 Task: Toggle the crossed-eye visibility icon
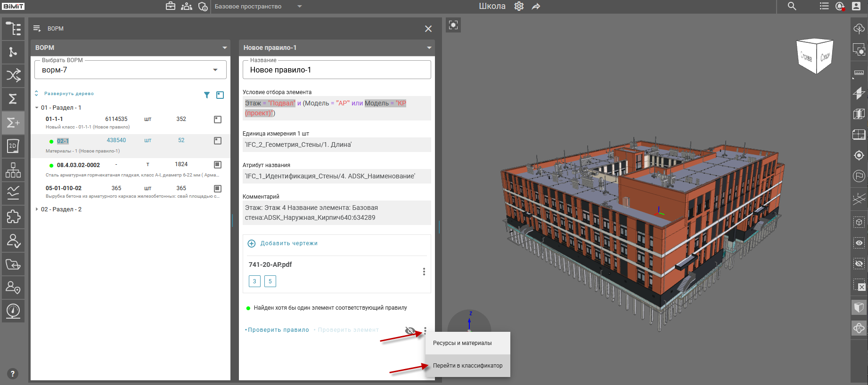click(x=410, y=330)
